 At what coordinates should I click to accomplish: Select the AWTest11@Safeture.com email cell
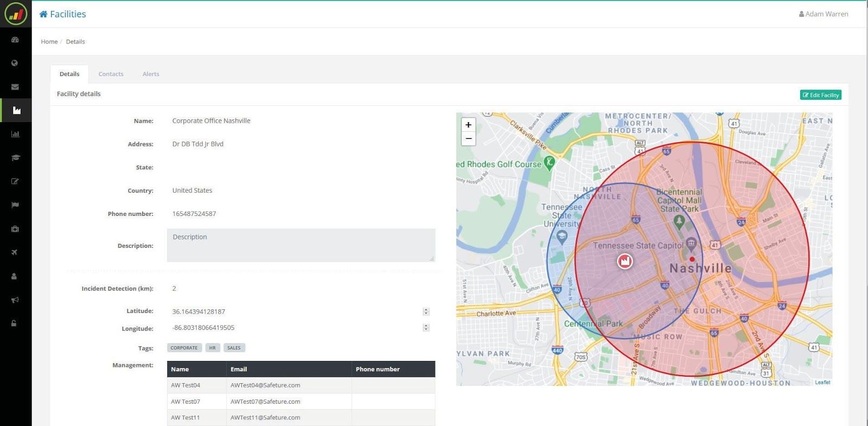(289, 418)
